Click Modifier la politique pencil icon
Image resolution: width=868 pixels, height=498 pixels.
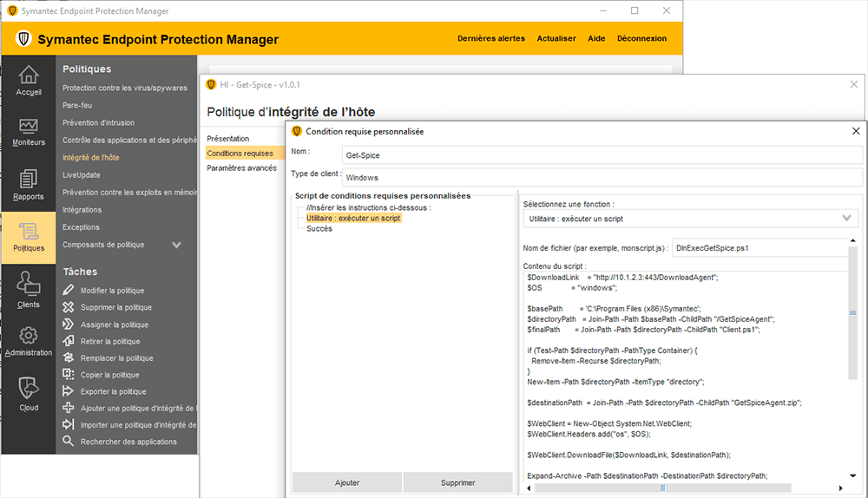pyautogui.click(x=69, y=291)
